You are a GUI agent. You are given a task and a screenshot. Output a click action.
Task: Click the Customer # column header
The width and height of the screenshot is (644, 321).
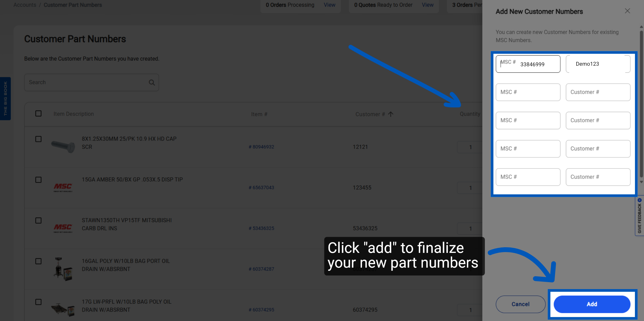[370, 114]
